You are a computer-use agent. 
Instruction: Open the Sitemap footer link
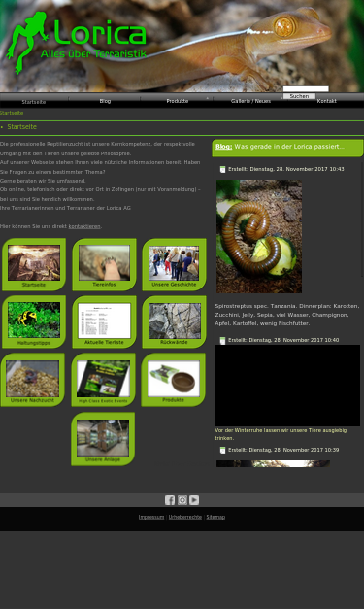(215, 517)
